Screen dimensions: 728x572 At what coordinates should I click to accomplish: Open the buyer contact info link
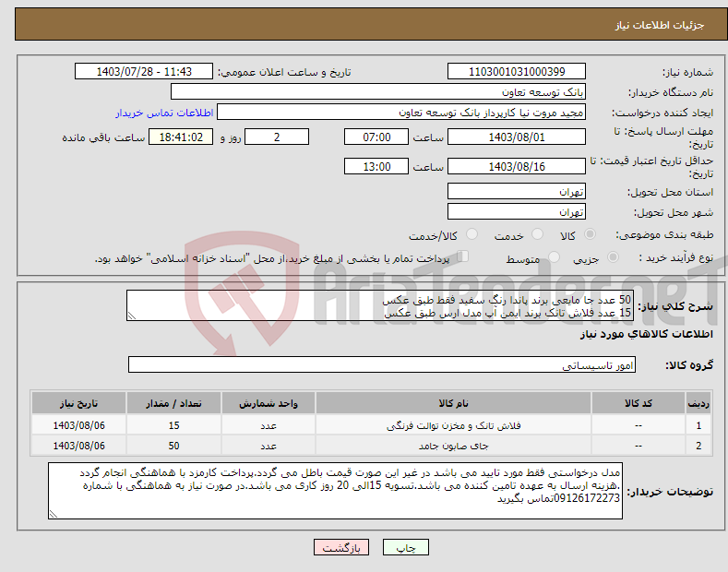coord(164,113)
